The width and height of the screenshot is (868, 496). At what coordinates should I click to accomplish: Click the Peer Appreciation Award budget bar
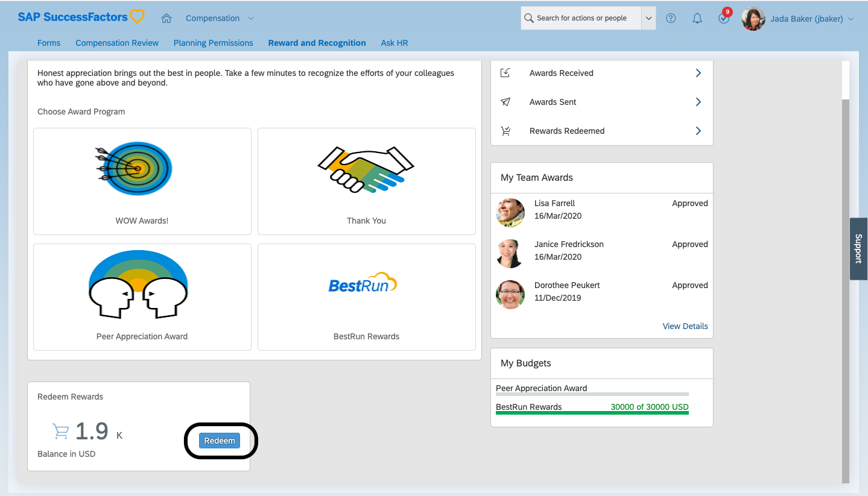click(592, 394)
